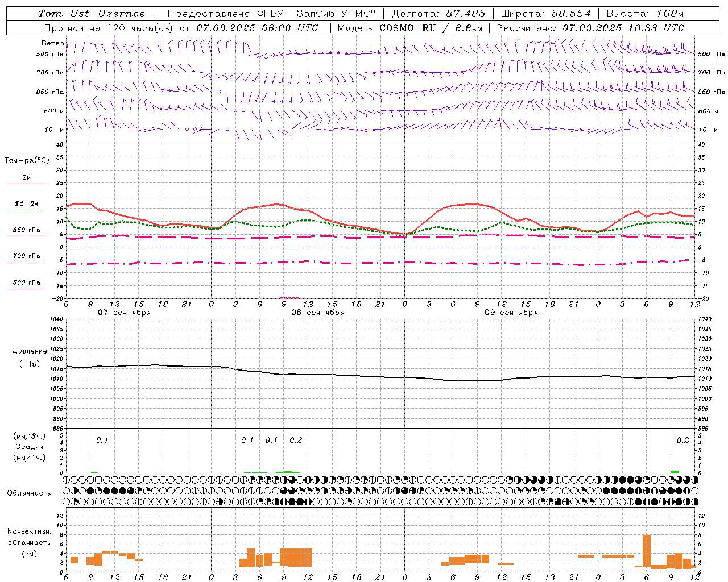The height and width of the screenshot is (582, 728).
Task: Click the (мм/1ч.) precipitation unit label
Action: (x=30, y=458)
